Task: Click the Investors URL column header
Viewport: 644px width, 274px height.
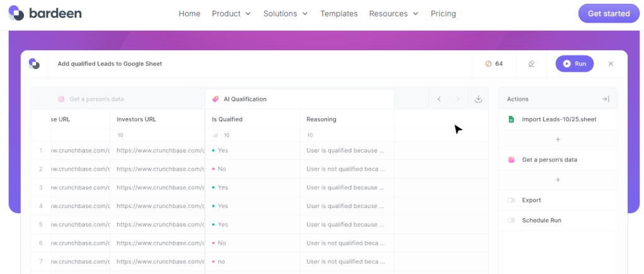Action: click(x=136, y=119)
